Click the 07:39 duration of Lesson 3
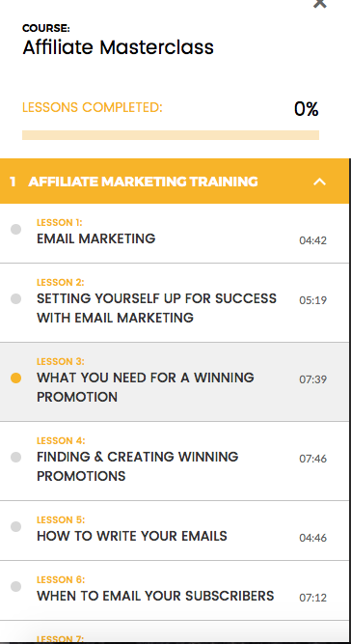 pos(312,379)
